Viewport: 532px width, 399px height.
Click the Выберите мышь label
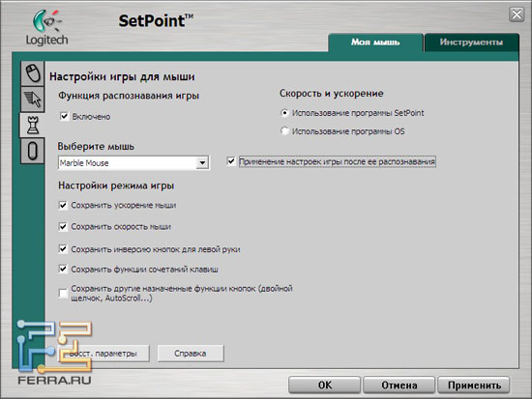(x=96, y=147)
